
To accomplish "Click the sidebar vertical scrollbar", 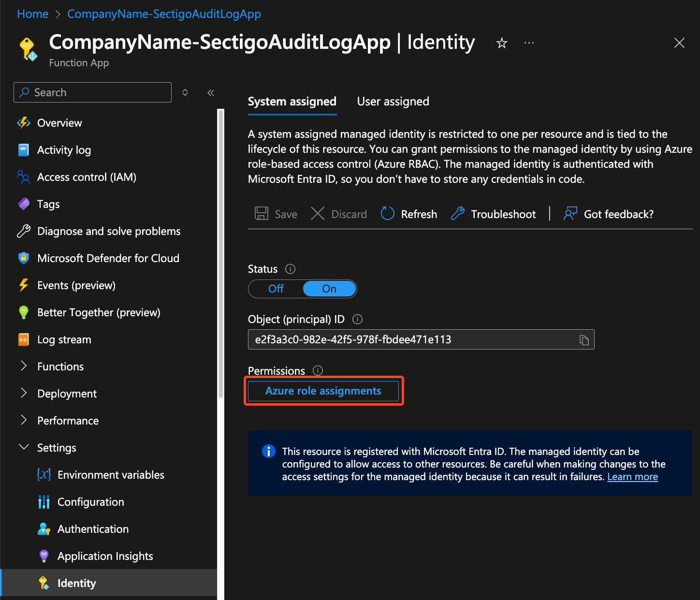I will [221, 254].
